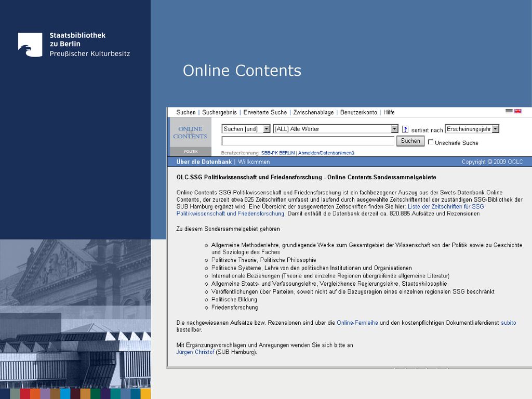
Task: Click the Politische Bildung list entry
Action: (234, 300)
